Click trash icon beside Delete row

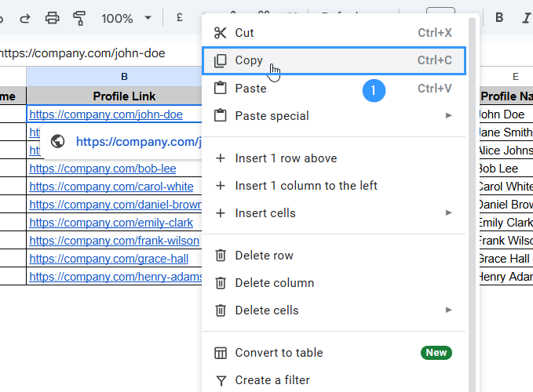[x=221, y=256]
